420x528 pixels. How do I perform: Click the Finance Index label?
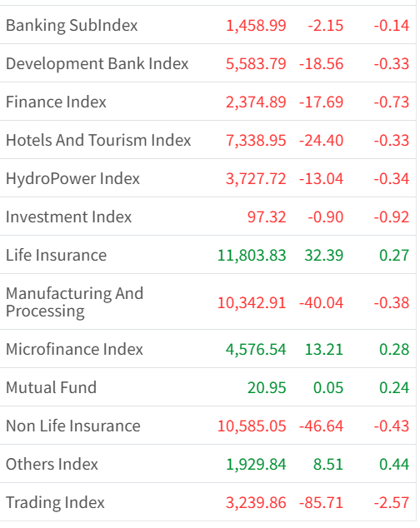(x=56, y=102)
